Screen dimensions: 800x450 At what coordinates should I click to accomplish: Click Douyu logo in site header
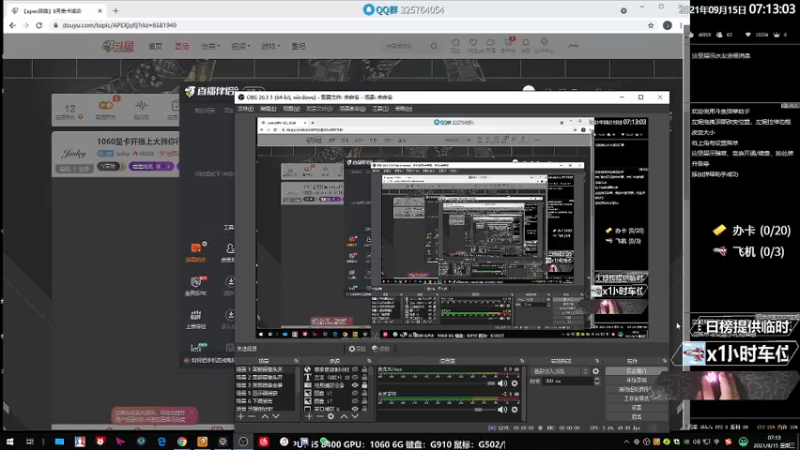point(118,46)
